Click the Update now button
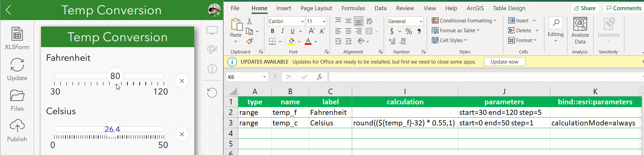The height and width of the screenshot is (155, 644). (504, 62)
